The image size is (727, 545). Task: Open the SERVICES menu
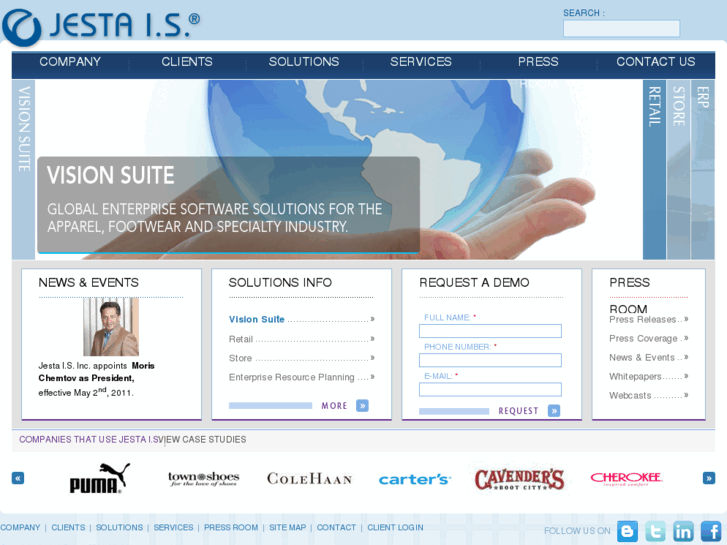(421, 62)
